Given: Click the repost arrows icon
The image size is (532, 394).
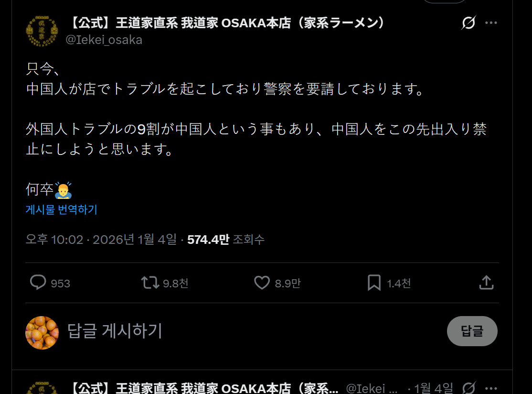Looking at the screenshot, I should click(150, 283).
